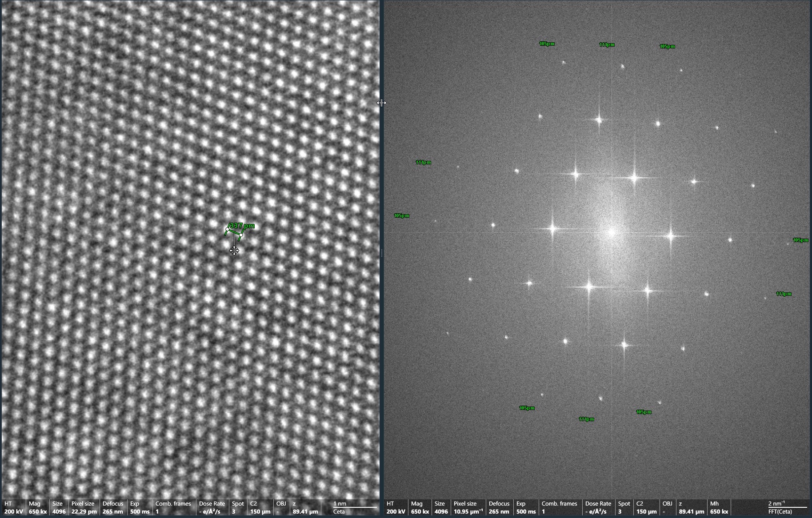Image resolution: width=812 pixels, height=518 pixels.
Task: Select the 105pm label at the FFT's far left
Action: point(401,215)
